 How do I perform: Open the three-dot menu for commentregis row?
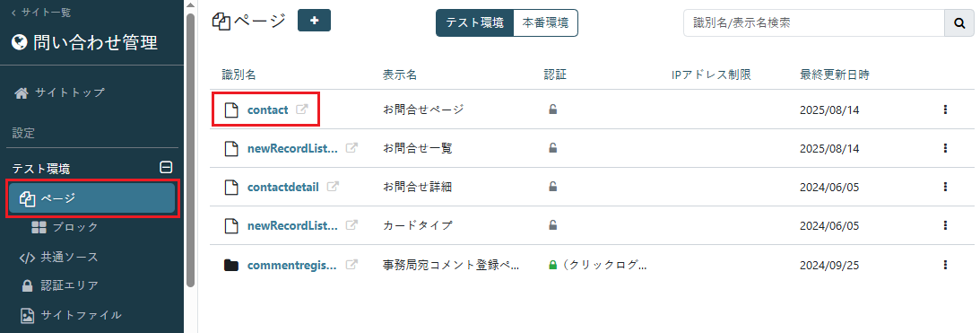(x=945, y=265)
